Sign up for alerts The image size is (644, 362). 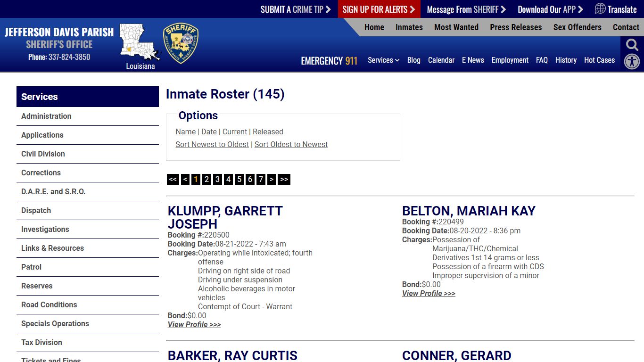click(379, 9)
